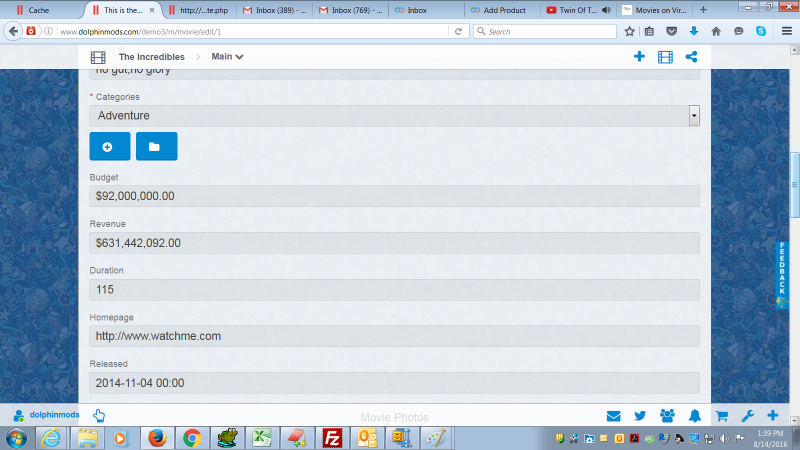Screen dimensions: 800x450
Task: Switch to the http://...te.php browser tab
Action: pyautogui.click(x=199, y=10)
